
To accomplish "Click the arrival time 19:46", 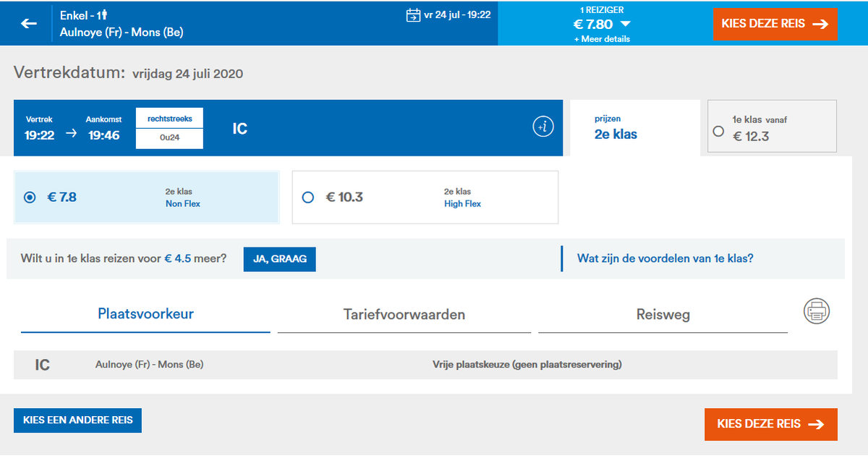I will pyautogui.click(x=103, y=135).
